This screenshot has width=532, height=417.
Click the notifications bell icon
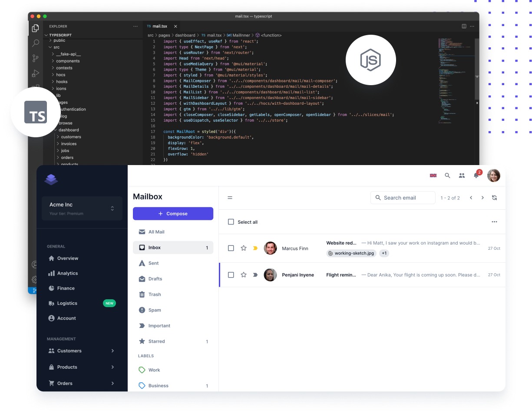tap(476, 175)
